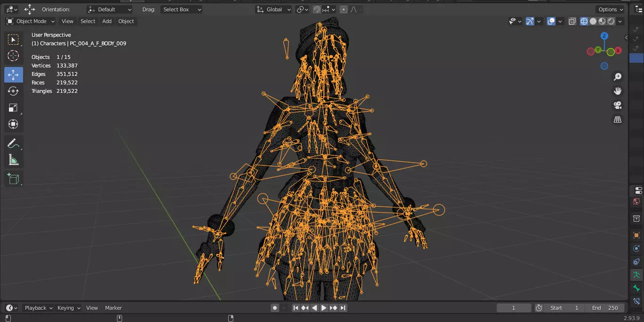The width and height of the screenshot is (644, 322).
Task: Pick the Rotate tool
Action: [x=13, y=91]
